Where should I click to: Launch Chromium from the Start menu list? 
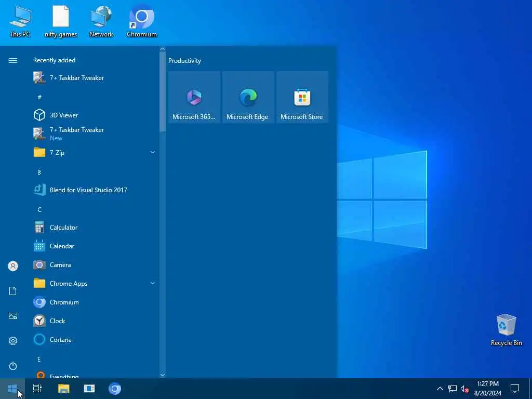tap(94, 302)
